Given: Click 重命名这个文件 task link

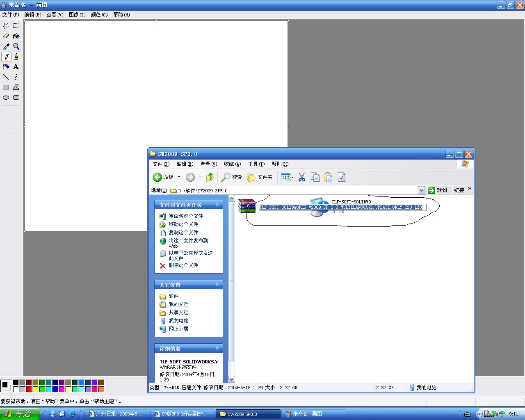Looking at the screenshot, I should (x=186, y=216).
